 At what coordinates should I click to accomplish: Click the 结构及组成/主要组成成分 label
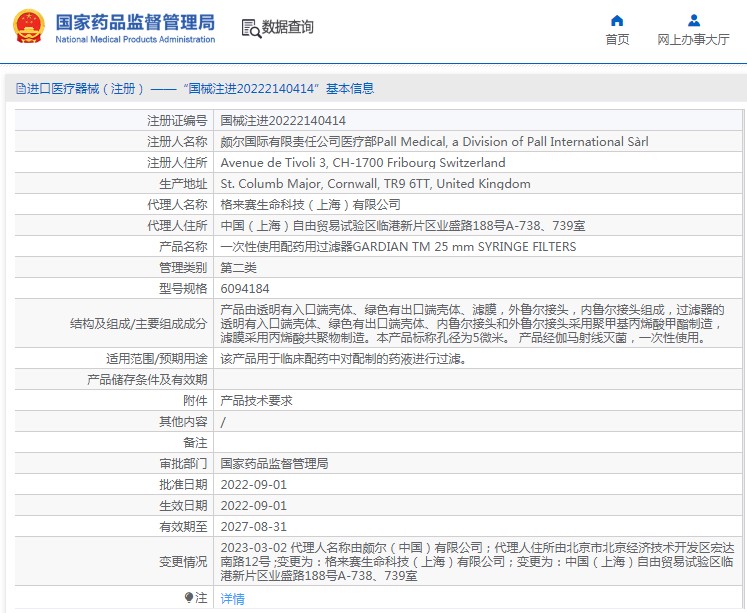click(x=139, y=323)
